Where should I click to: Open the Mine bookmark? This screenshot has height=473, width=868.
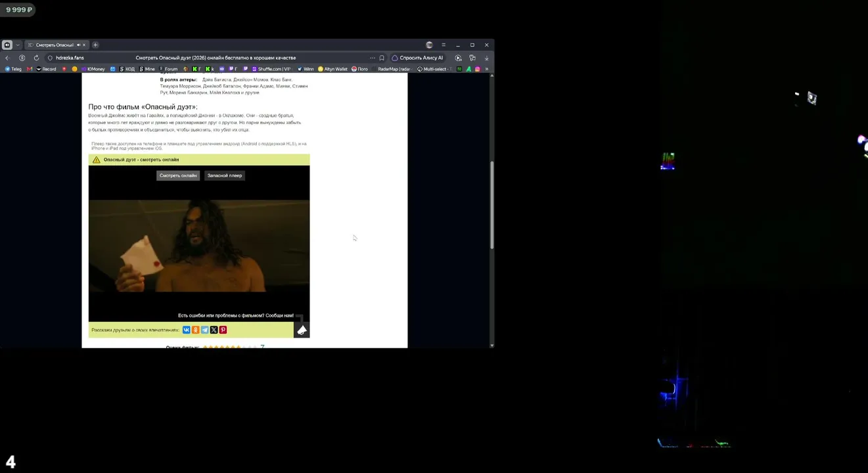(x=147, y=69)
